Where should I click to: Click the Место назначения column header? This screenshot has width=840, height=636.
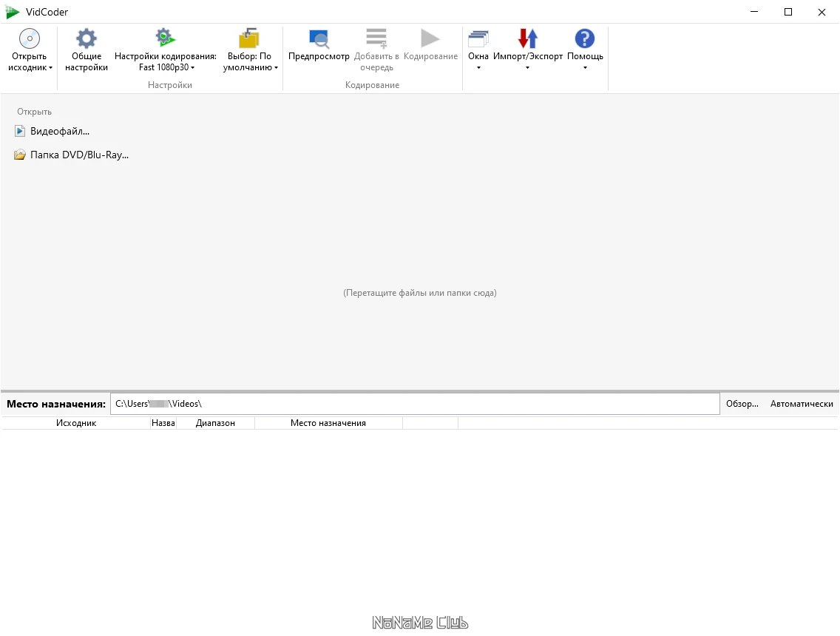pos(328,423)
